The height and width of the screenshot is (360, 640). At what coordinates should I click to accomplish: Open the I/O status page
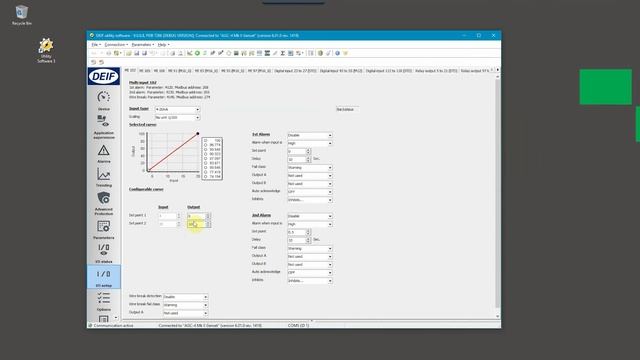[104, 253]
